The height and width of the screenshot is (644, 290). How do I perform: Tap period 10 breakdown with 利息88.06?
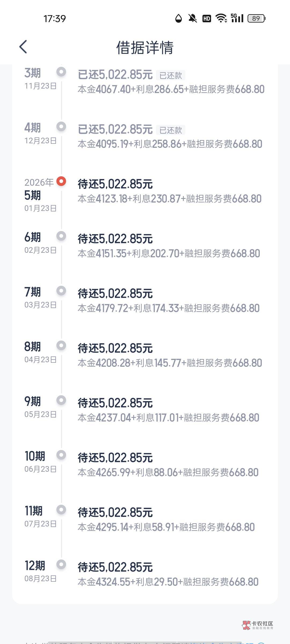pos(168,473)
